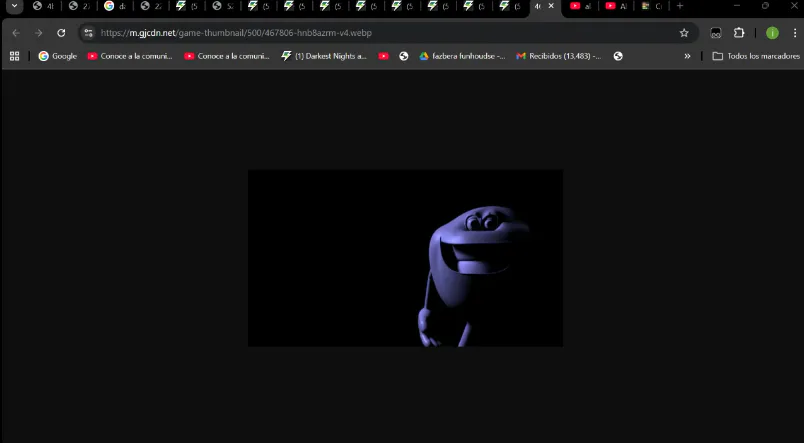Reload the current page
Image resolution: width=804 pixels, height=443 pixels.
pos(61,33)
